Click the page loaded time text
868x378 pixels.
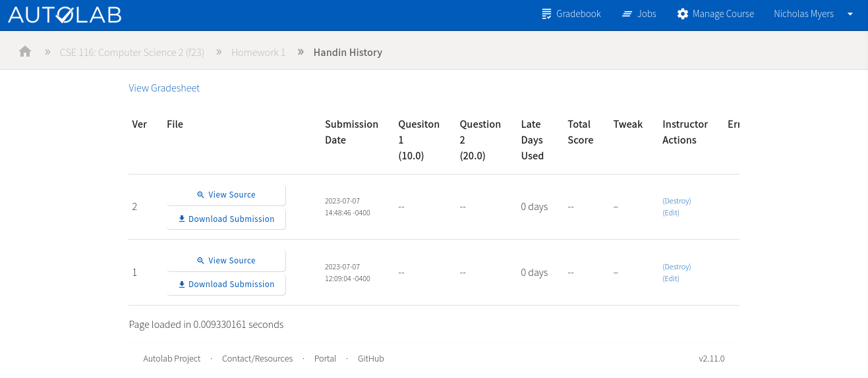(206, 325)
